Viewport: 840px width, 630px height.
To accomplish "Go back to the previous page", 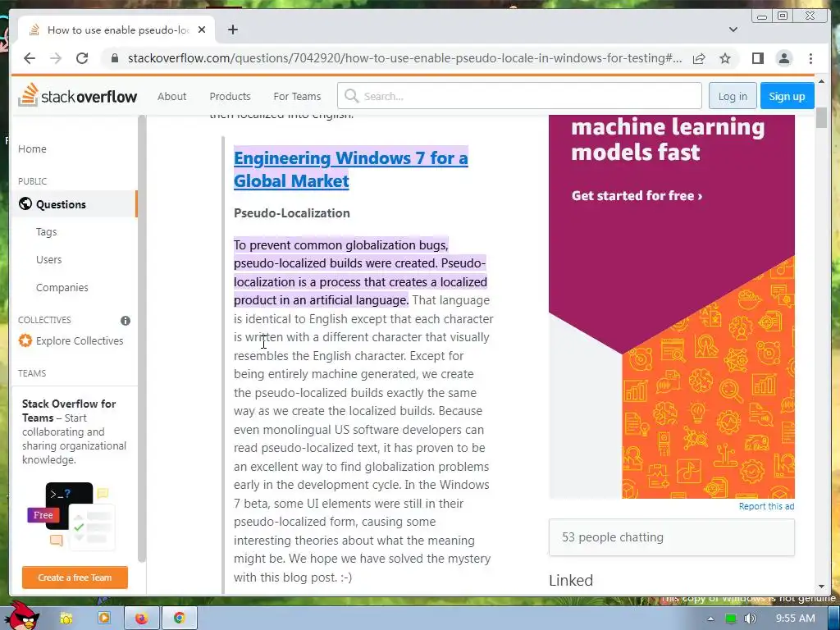I will click(x=30, y=58).
